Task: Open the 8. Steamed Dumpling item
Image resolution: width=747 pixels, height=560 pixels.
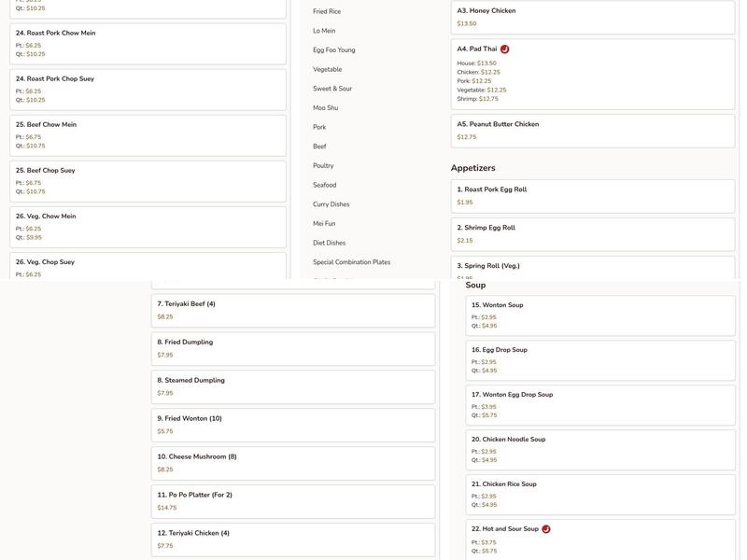Action: [x=292, y=386]
